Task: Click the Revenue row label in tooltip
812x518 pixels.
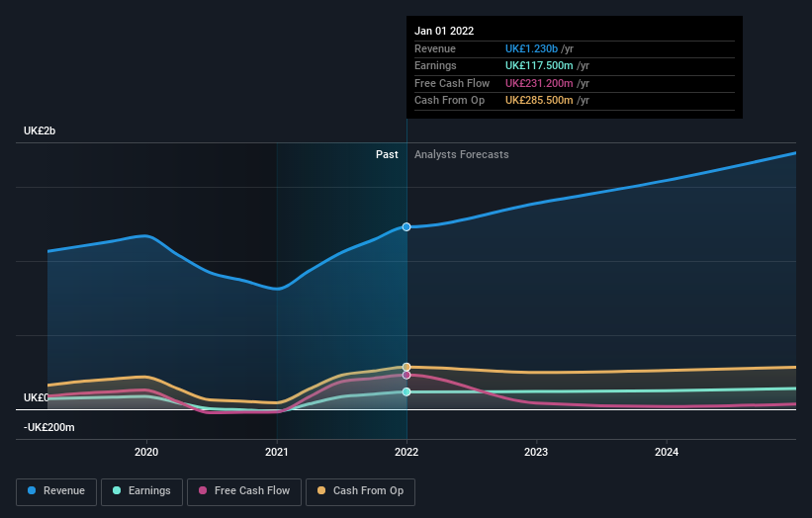Action: click(x=435, y=48)
